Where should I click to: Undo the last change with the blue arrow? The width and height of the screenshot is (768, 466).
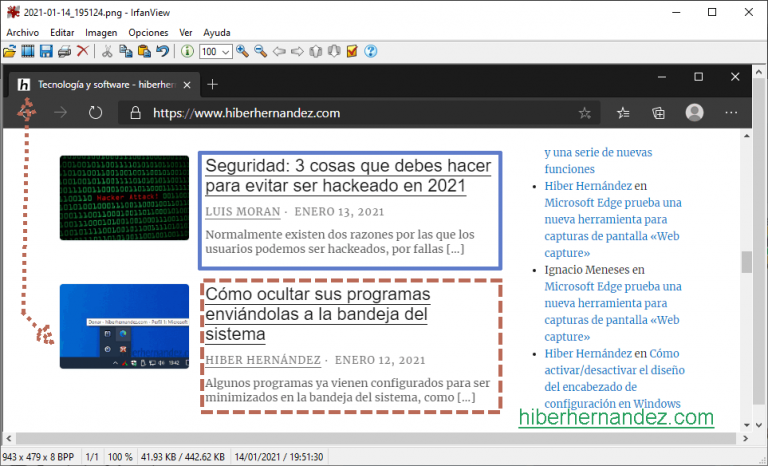click(162, 51)
